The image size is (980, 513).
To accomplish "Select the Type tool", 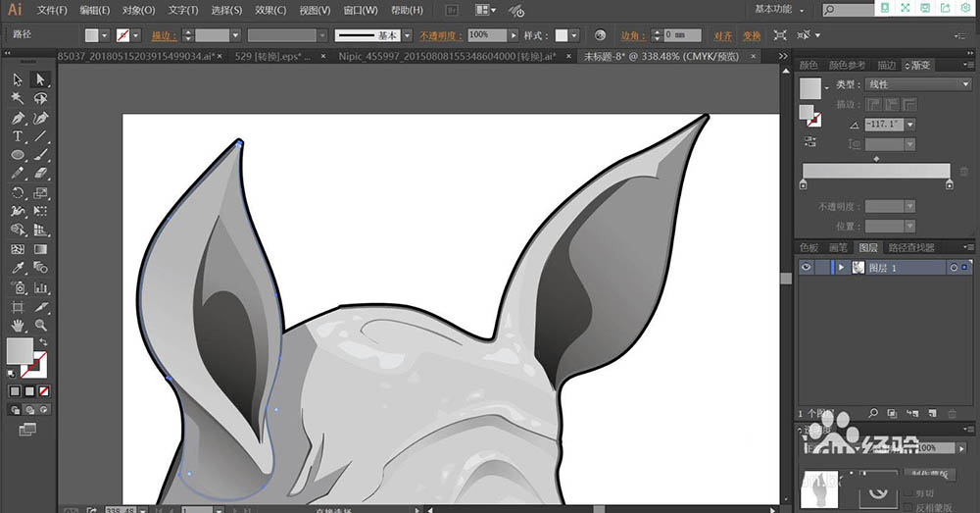I will [18, 136].
